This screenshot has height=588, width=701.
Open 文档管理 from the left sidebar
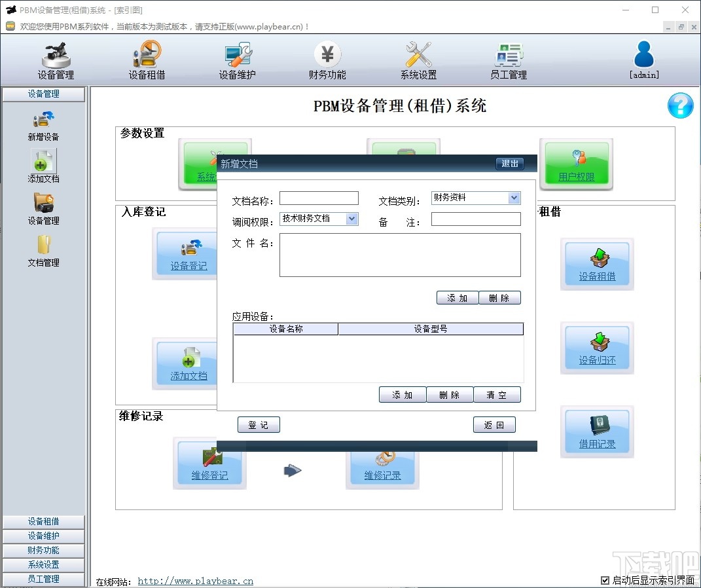point(43,251)
